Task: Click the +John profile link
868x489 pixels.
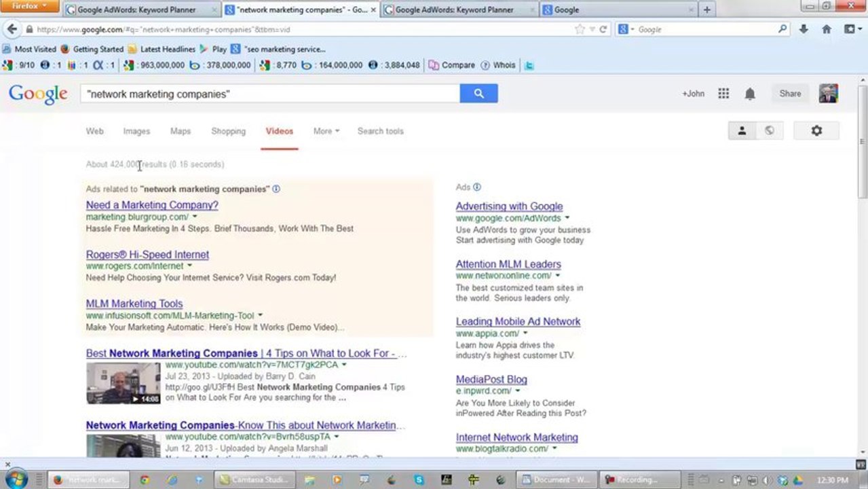Action: (693, 94)
